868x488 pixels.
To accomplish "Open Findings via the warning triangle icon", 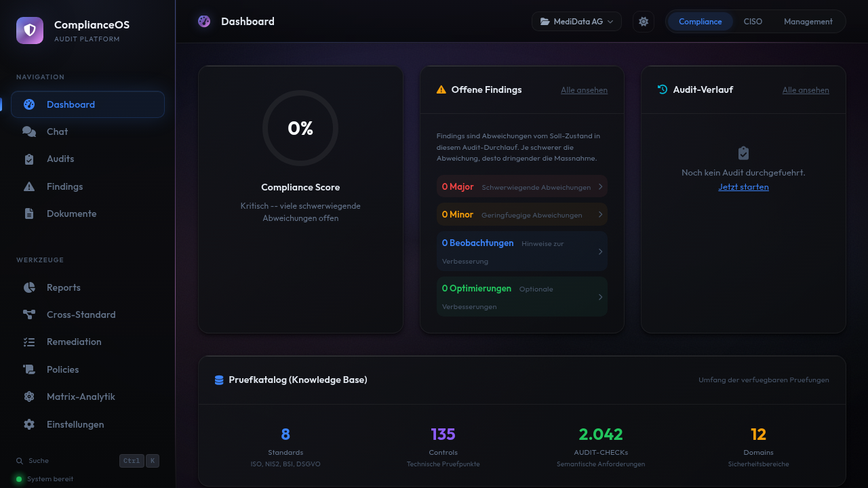I will click(29, 186).
